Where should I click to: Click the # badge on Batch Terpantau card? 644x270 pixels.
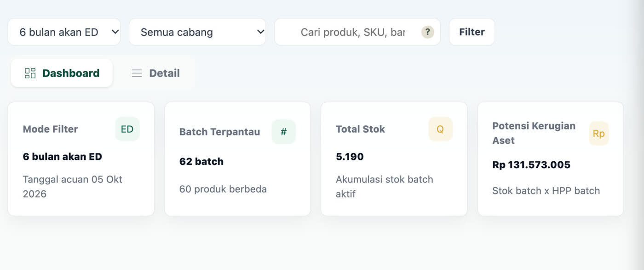coord(284,132)
